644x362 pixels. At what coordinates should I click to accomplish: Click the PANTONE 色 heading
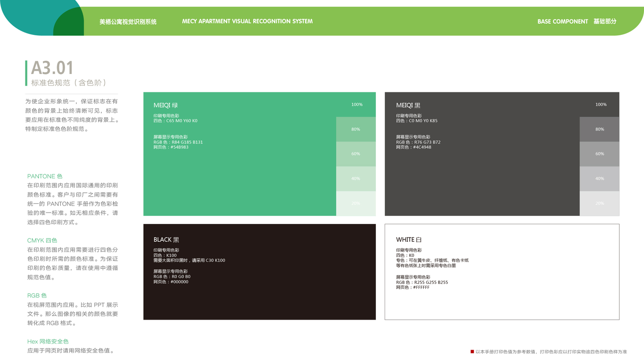tap(45, 176)
